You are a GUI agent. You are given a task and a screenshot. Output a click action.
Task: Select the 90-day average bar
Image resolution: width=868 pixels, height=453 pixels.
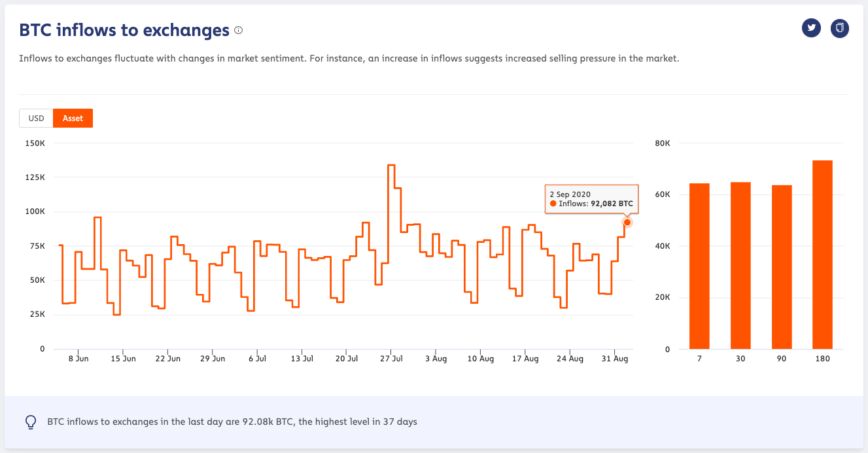782,267
